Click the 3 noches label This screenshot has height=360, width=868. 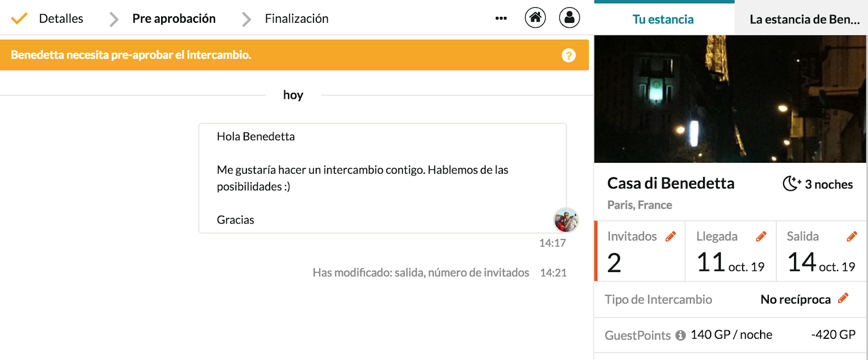(828, 185)
